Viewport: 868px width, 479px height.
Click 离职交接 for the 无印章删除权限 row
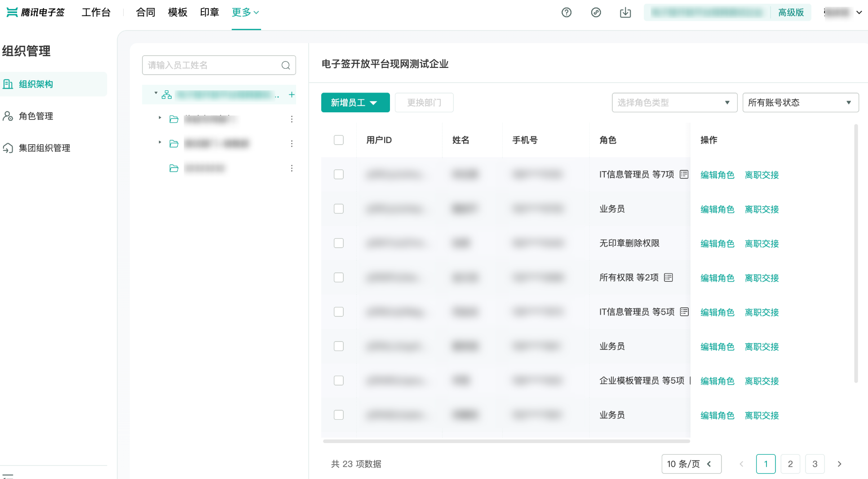762,244
